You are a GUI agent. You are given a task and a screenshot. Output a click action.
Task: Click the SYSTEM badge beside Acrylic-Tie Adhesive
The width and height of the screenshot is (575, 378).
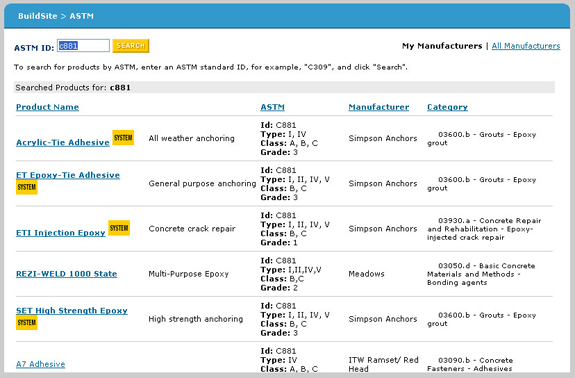click(123, 138)
